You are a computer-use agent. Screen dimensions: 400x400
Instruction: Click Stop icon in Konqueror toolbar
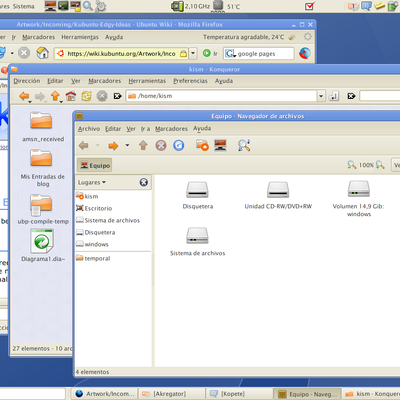pos(102,96)
